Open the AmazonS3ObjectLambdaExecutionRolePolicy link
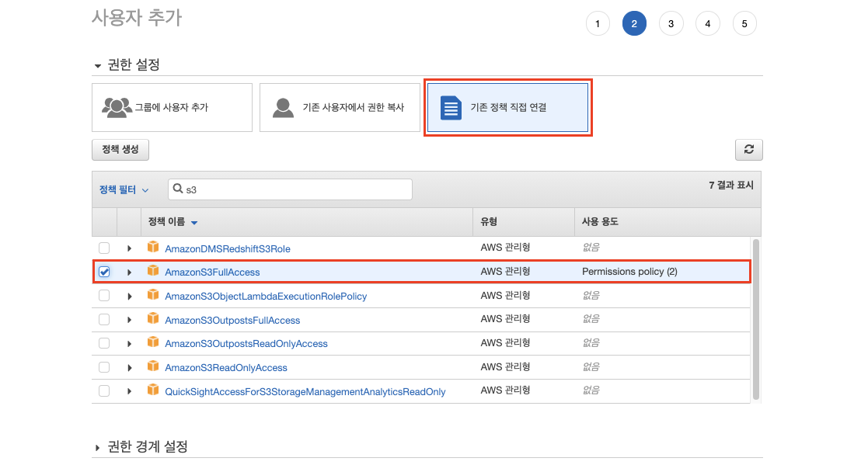The height and width of the screenshot is (472, 868). pyautogui.click(x=266, y=296)
